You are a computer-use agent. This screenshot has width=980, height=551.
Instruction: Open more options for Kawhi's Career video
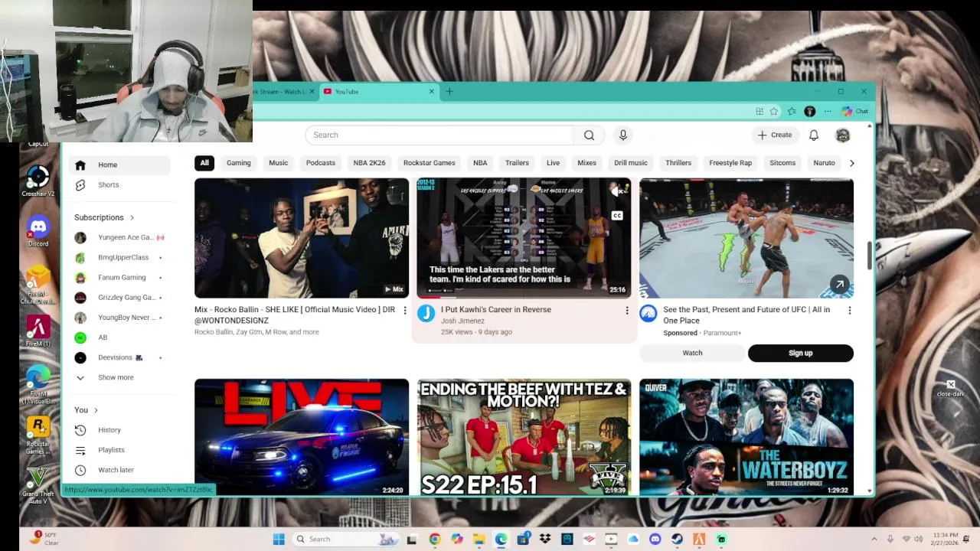[x=627, y=310]
